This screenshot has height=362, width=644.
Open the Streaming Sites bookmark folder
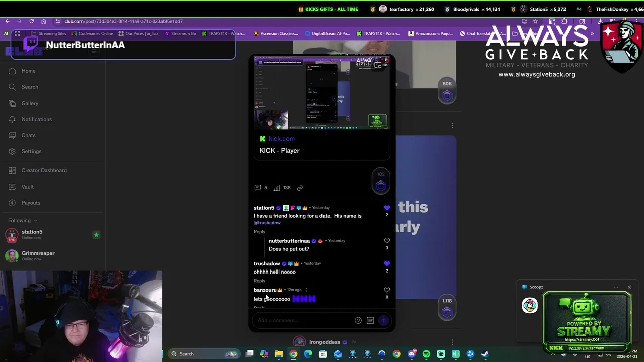(49, 33)
